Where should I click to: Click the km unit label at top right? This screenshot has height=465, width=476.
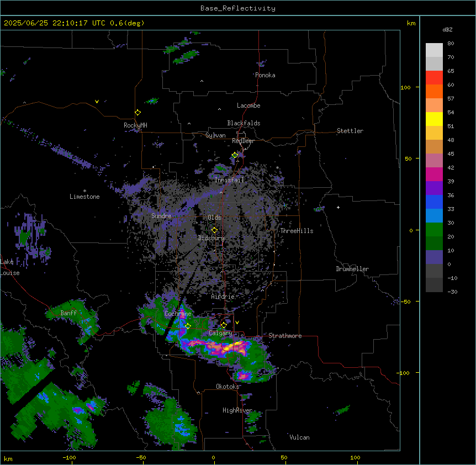point(411,23)
